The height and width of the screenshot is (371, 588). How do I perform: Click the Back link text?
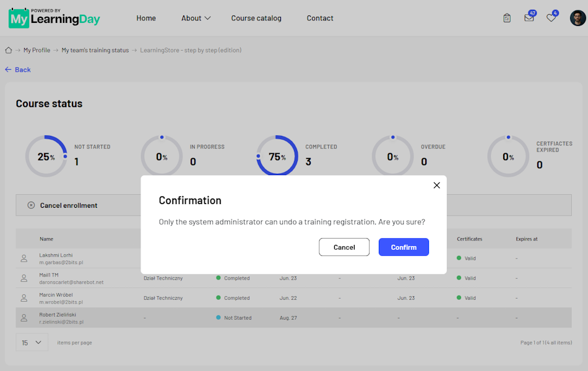point(23,70)
